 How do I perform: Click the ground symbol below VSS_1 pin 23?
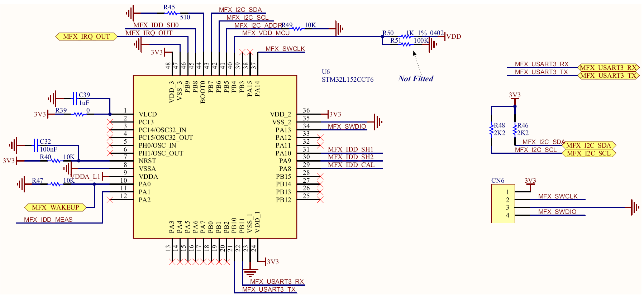click(250, 273)
